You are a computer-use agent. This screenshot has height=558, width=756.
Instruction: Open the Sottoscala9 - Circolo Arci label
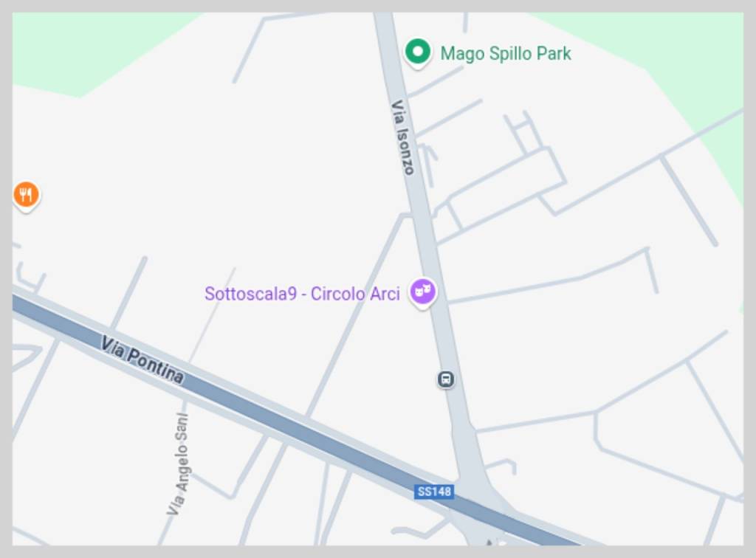click(302, 294)
